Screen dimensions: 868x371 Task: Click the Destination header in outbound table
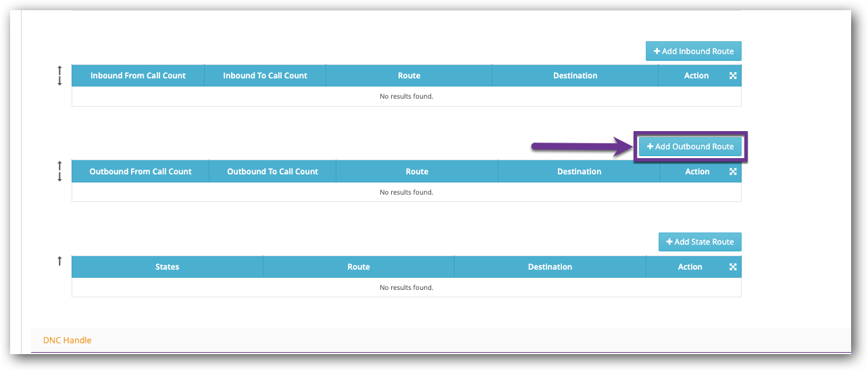[579, 172]
